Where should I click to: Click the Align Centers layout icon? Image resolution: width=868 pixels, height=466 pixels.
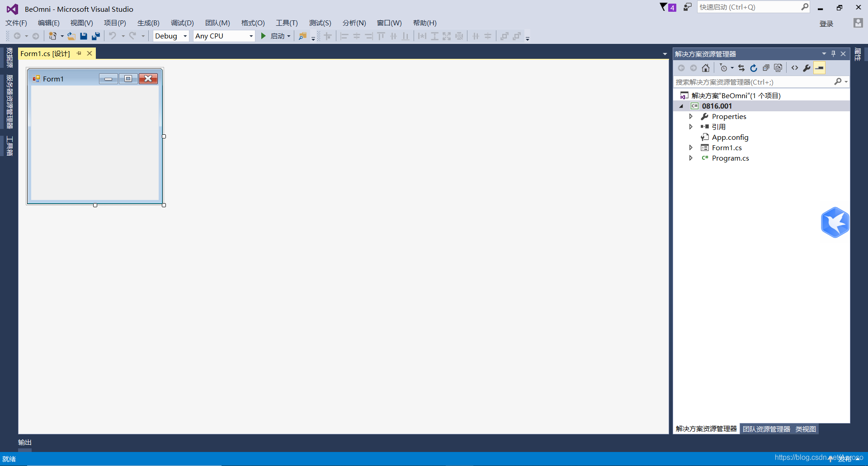tap(357, 36)
